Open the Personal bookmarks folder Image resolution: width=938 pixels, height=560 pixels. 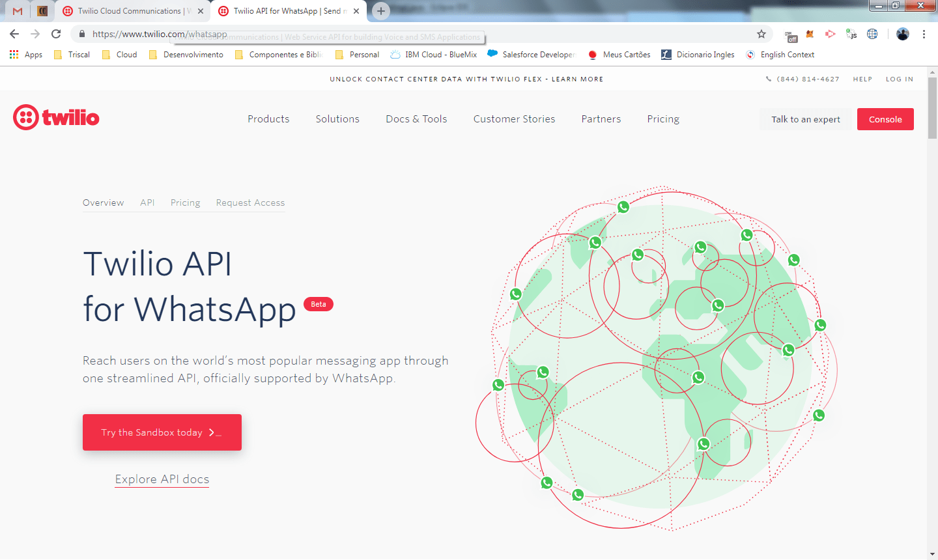[357, 55]
